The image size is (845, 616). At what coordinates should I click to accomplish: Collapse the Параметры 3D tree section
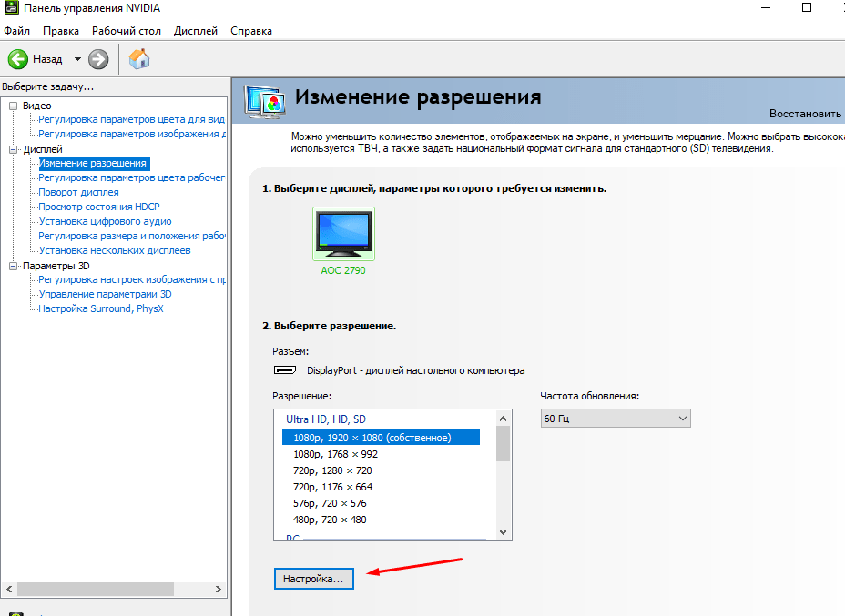pyautogui.click(x=13, y=266)
